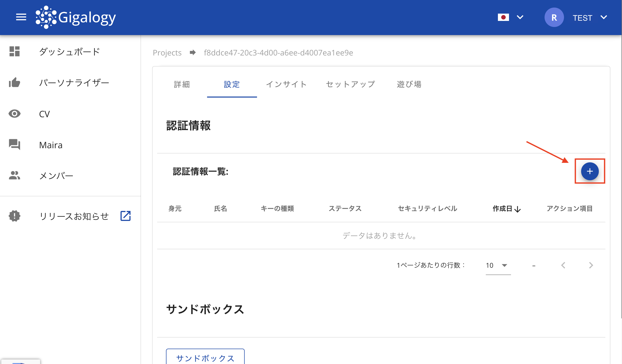
Task: Open ダッシュボード in the sidebar
Action: pyautogui.click(x=69, y=52)
